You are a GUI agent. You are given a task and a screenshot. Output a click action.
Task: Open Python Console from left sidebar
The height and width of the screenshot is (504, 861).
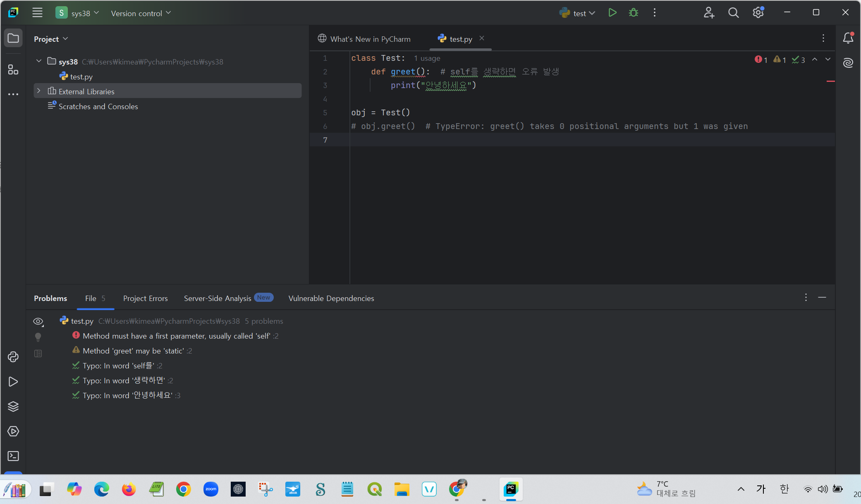coord(13,357)
